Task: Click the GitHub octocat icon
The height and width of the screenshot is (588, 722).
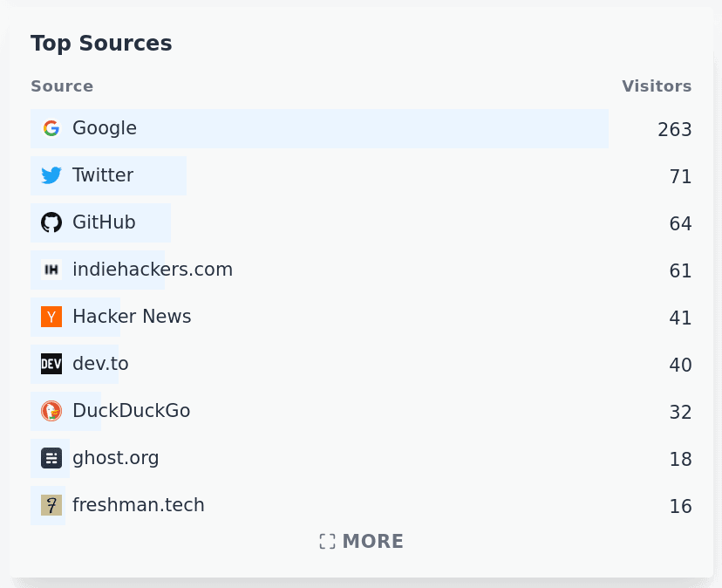Action: coord(51,222)
